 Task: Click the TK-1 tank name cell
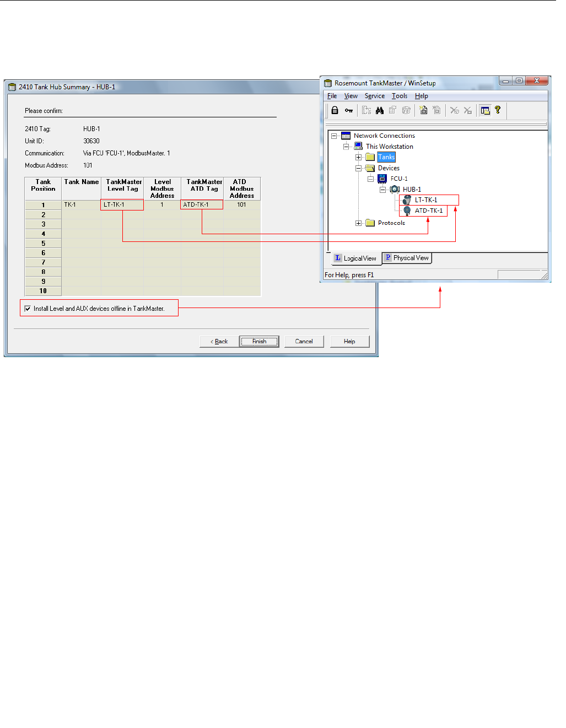click(x=81, y=204)
